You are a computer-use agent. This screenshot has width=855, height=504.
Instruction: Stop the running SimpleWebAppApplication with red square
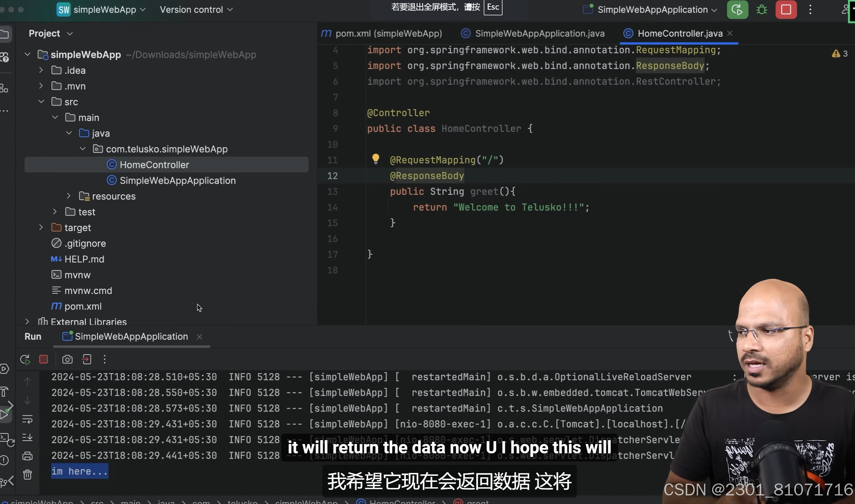(786, 10)
